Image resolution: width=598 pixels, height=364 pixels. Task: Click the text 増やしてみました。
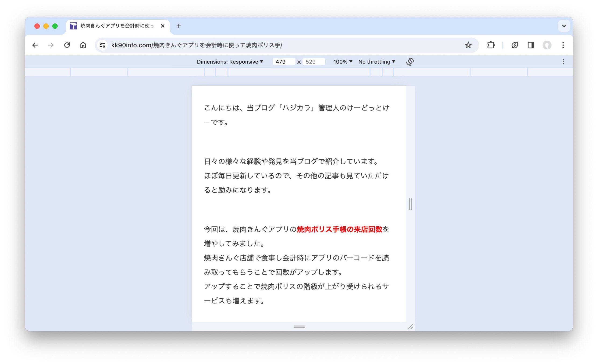click(x=234, y=244)
